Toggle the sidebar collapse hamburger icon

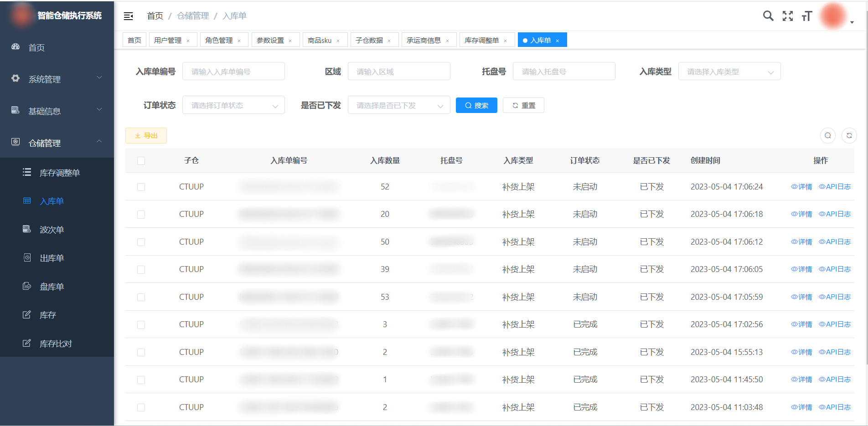click(x=129, y=16)
